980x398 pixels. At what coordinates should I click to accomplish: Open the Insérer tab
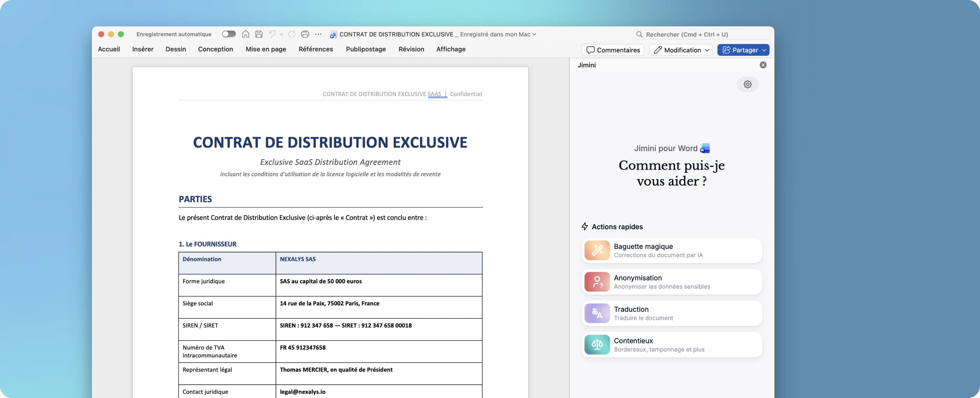[143, 49]
